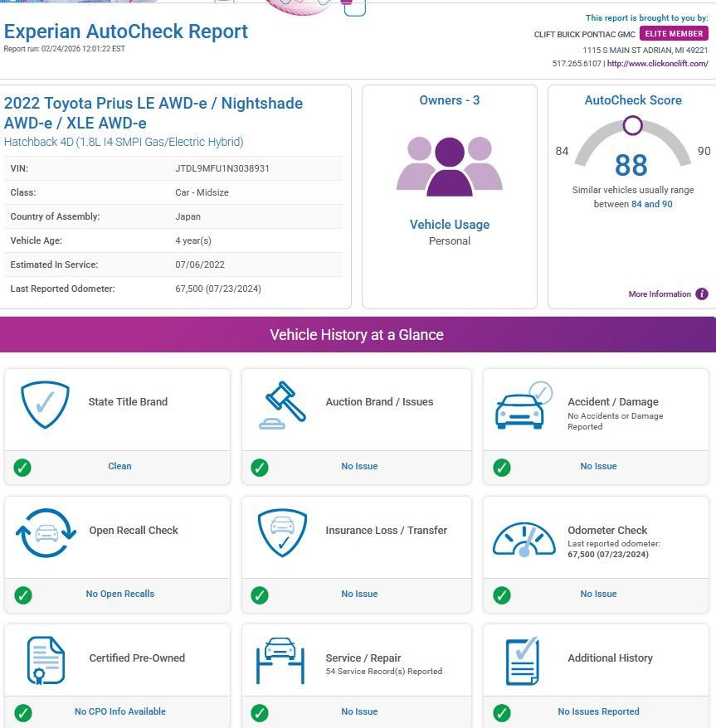Click the More Information link
This screenshot has width=716, height=728.
[x=659, y=294]
